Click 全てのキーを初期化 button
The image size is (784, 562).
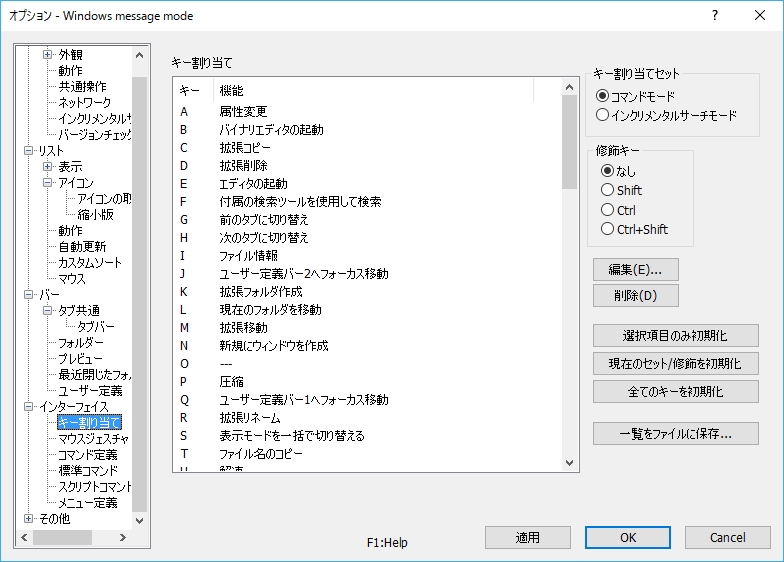point(676,392)
